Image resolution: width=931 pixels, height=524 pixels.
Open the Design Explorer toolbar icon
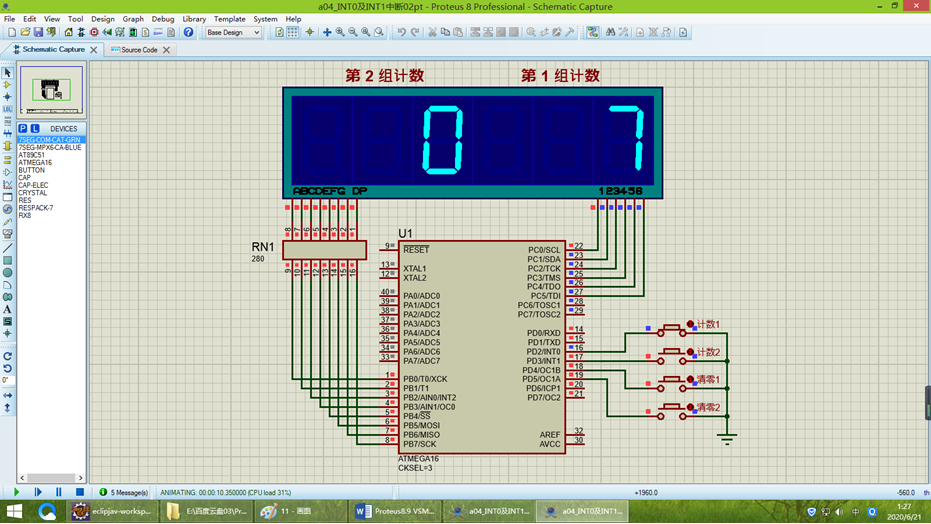(x=132, y=32)
